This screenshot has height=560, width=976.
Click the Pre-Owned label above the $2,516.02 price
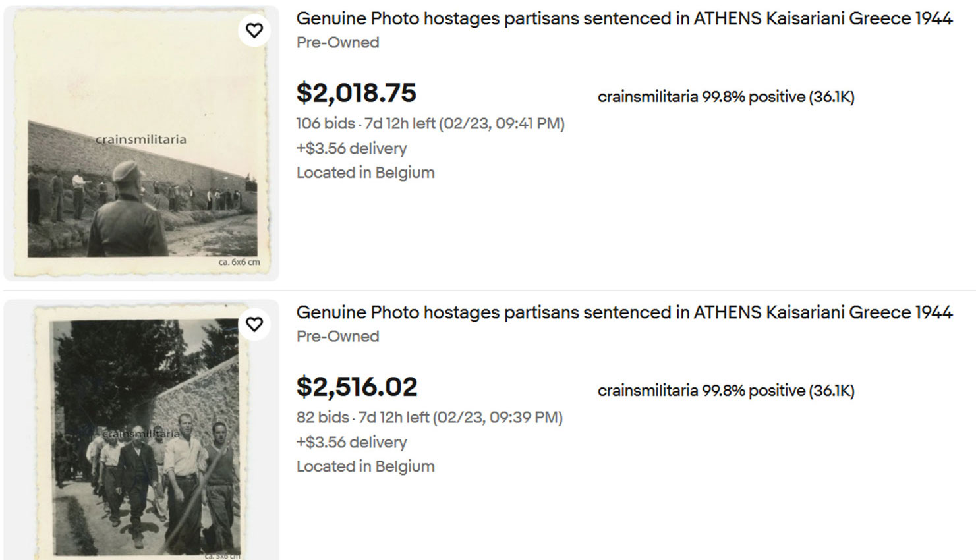[x=337, y=337]
